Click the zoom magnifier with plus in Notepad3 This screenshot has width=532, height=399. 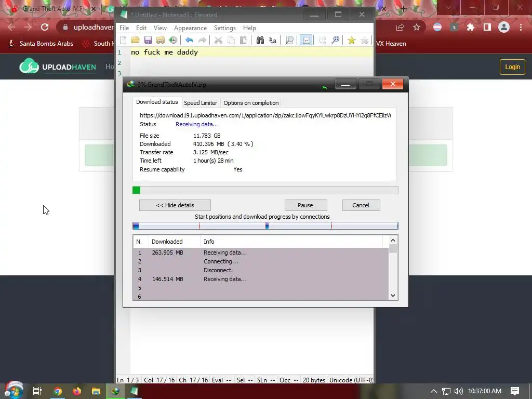tap(335, 41)
